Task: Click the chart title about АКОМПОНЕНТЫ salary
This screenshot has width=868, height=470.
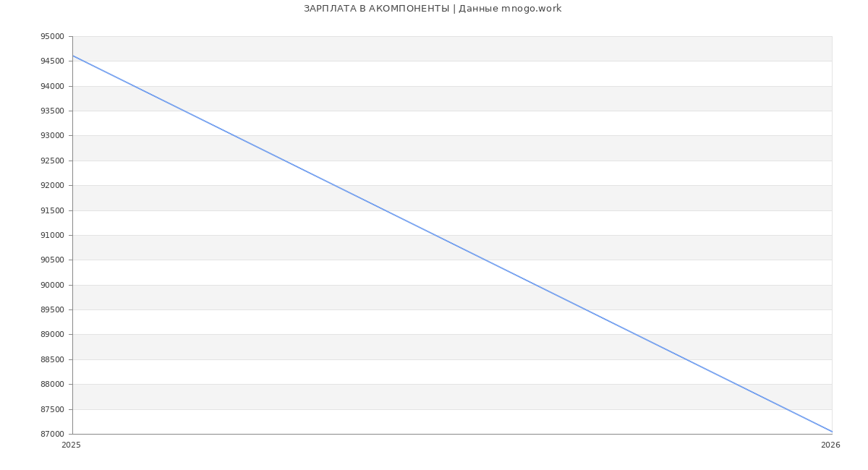Action: (433, 9)
